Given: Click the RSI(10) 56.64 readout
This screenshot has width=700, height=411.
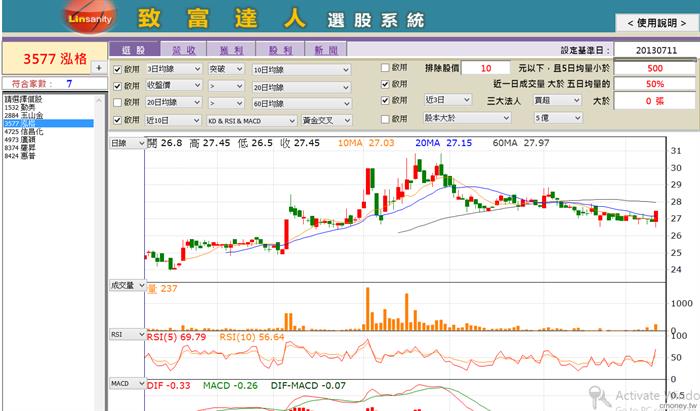Looking at the screenshot, I should (251, 337).
